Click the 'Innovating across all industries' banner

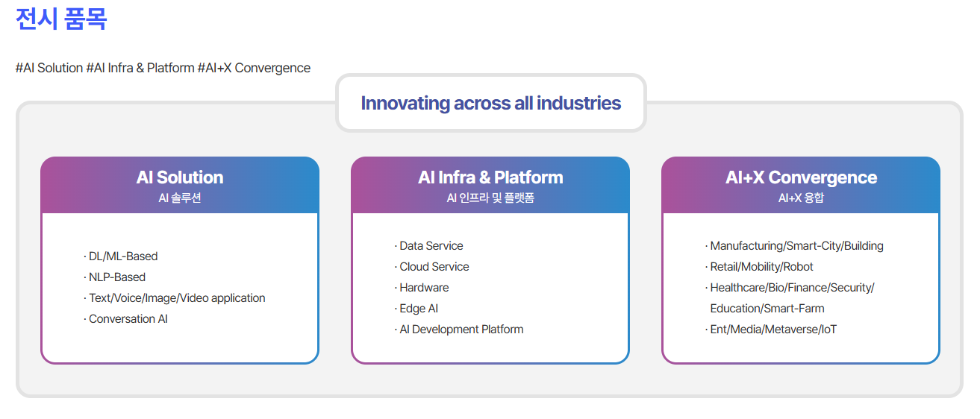(491, 103)
